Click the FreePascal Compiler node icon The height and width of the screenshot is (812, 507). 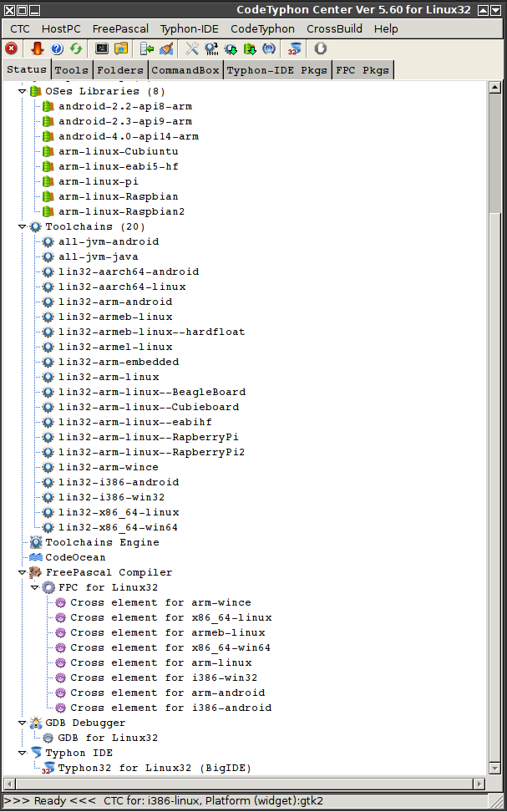(36, 572)
